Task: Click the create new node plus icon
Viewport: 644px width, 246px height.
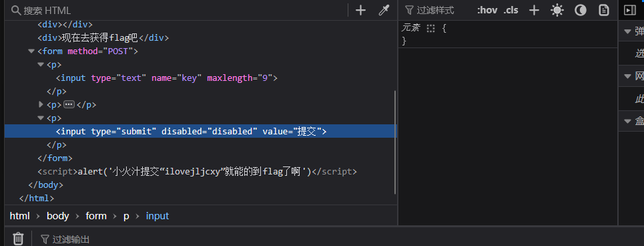Action: [360, 10]
